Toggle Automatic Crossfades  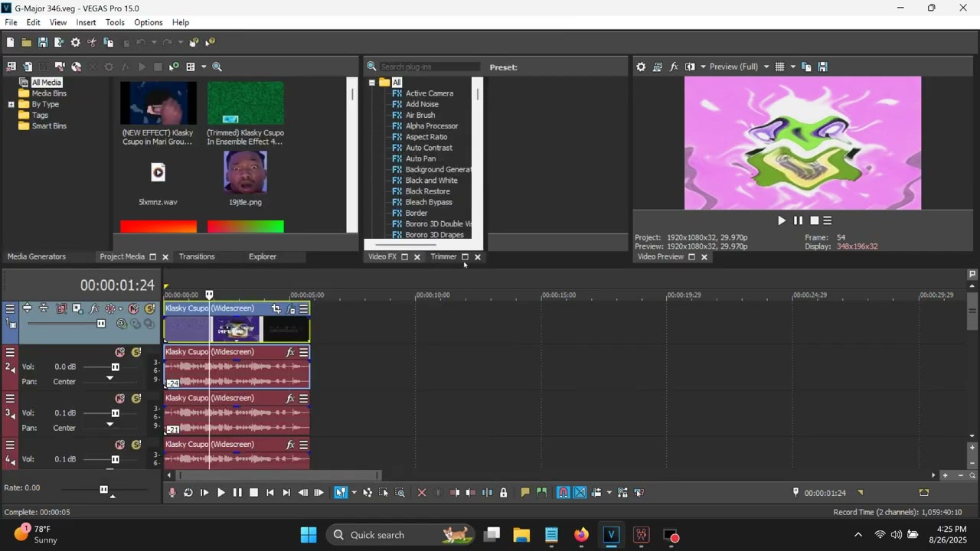coord(580,493)
